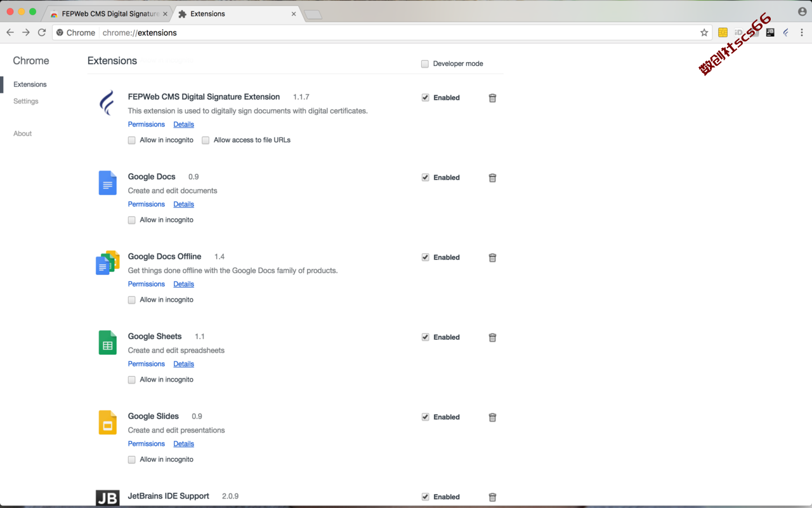Click the Google Docs Offline icon

point(107,262)
